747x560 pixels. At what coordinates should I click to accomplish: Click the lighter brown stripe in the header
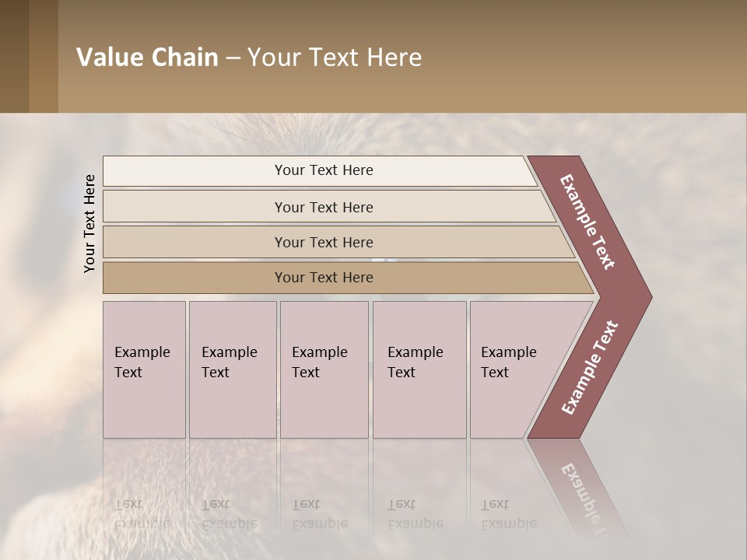(44, 56)
